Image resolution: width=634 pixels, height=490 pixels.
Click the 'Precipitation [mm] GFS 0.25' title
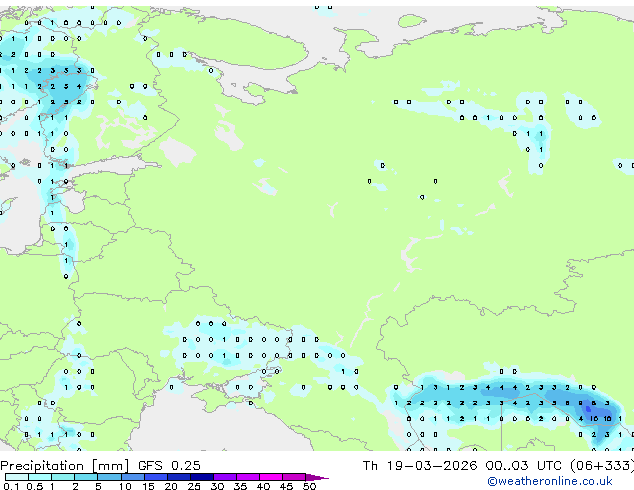click(x=100, y=465)
